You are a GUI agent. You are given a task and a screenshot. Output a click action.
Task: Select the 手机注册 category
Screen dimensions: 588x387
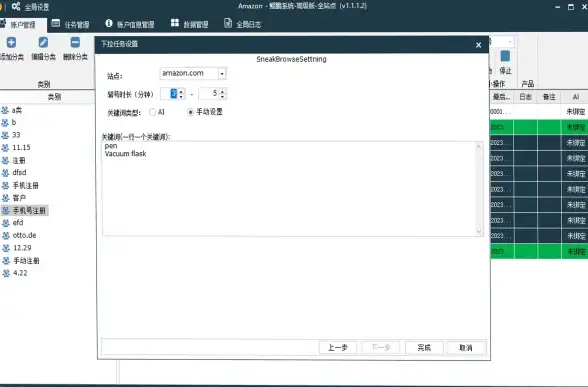coord(26,185)
